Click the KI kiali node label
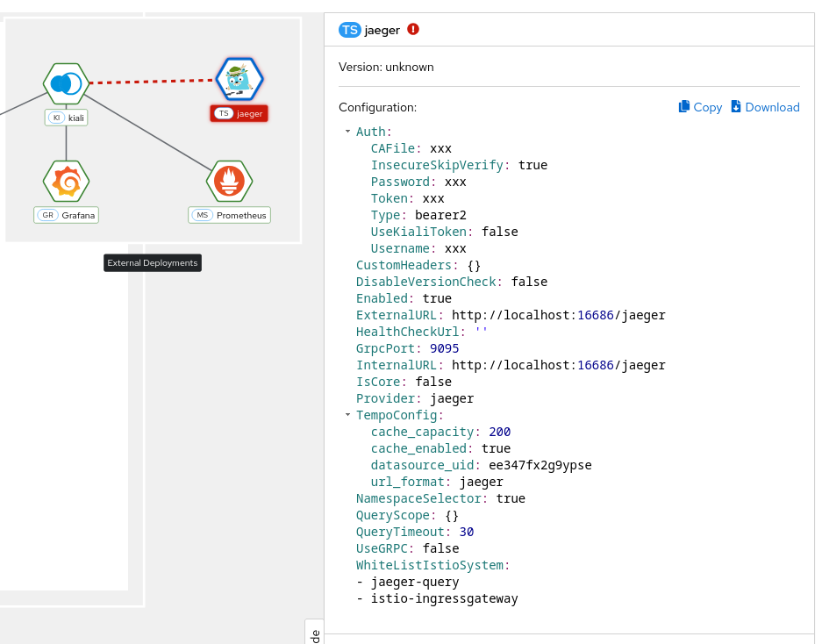822x644 pixels. coord(67,118)
